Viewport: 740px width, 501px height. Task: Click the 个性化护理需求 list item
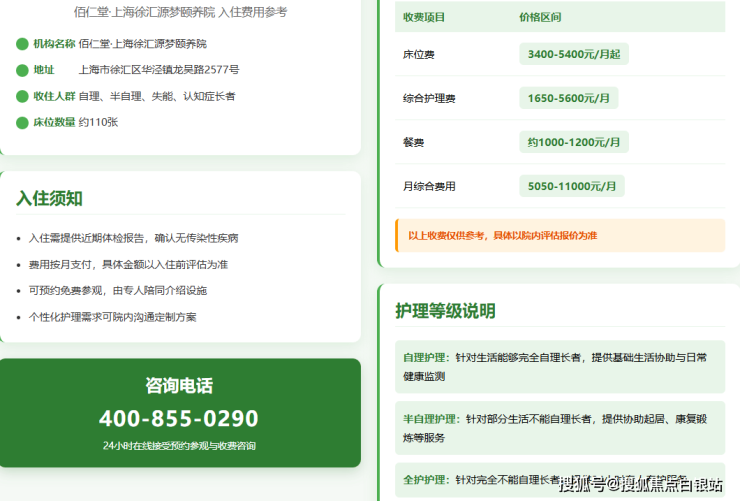[x=113, y=317]
